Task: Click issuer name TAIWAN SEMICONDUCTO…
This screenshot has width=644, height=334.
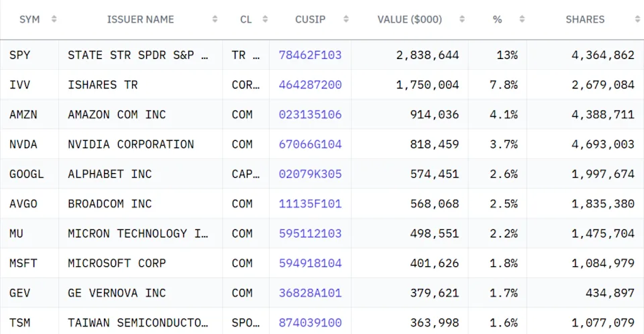Action: [x=138, y=323]
